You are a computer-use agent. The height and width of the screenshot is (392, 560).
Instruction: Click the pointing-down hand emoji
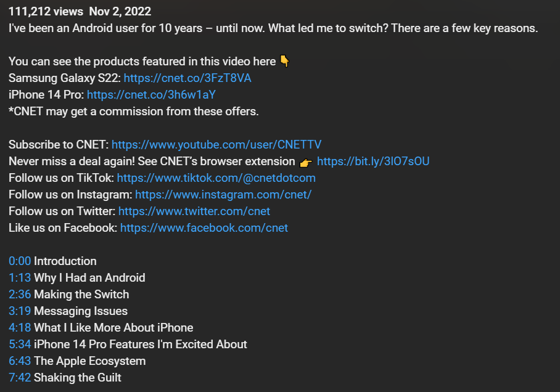(285, 61)
